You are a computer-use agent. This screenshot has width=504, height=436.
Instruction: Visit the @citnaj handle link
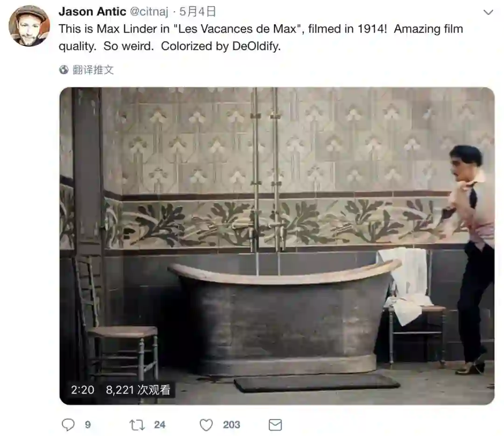click(149, 12)
